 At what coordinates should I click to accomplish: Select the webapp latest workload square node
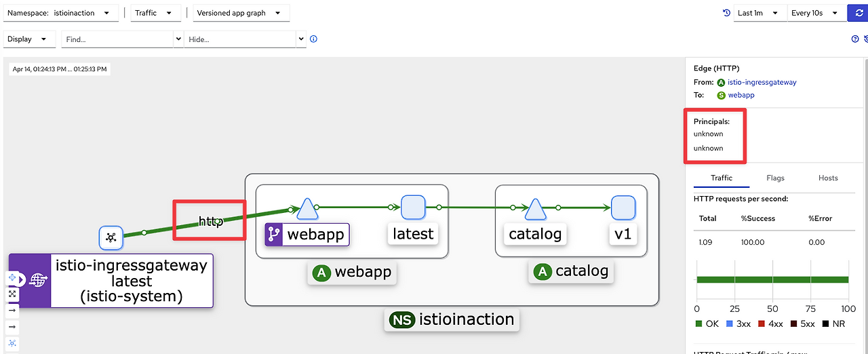tap(412, 208)
